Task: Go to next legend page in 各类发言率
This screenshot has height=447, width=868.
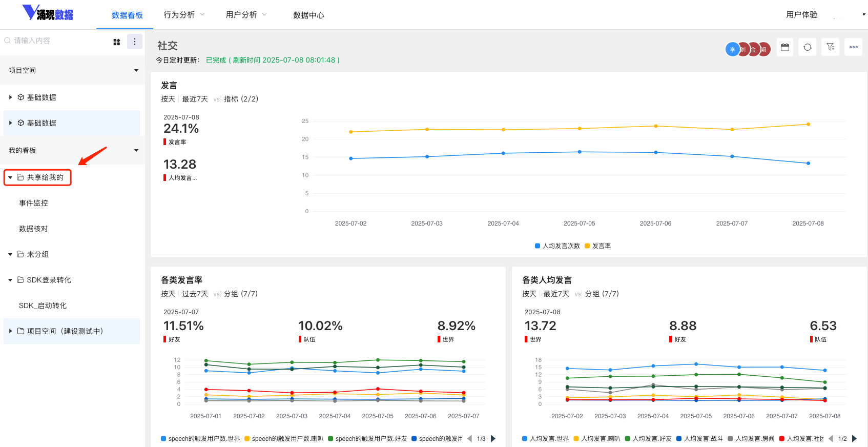Action: coord(493,438)
